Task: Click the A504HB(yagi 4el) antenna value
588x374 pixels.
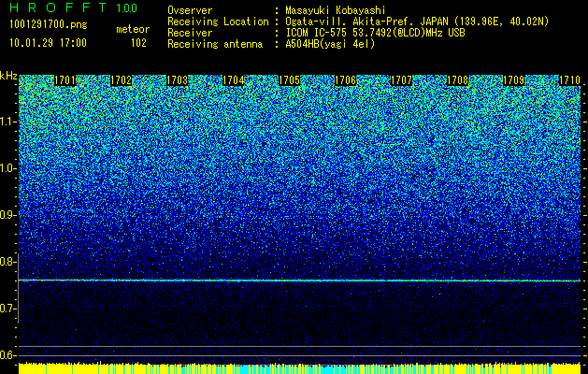Action: point(330,44)
